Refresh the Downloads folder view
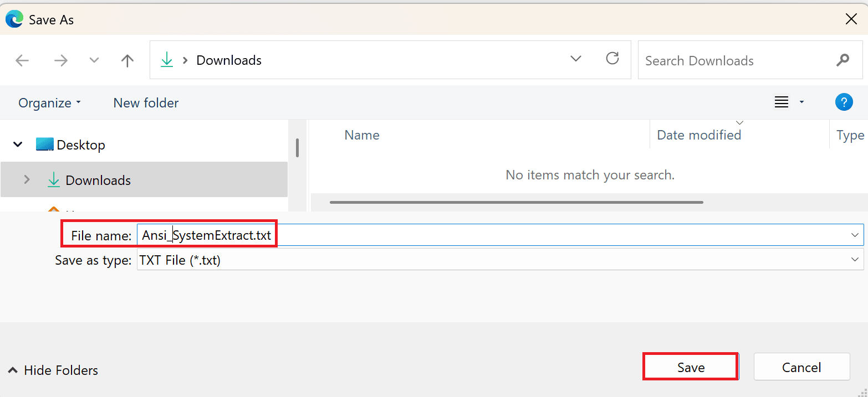This screenshot has height=397, width=868. coord(612,58)
